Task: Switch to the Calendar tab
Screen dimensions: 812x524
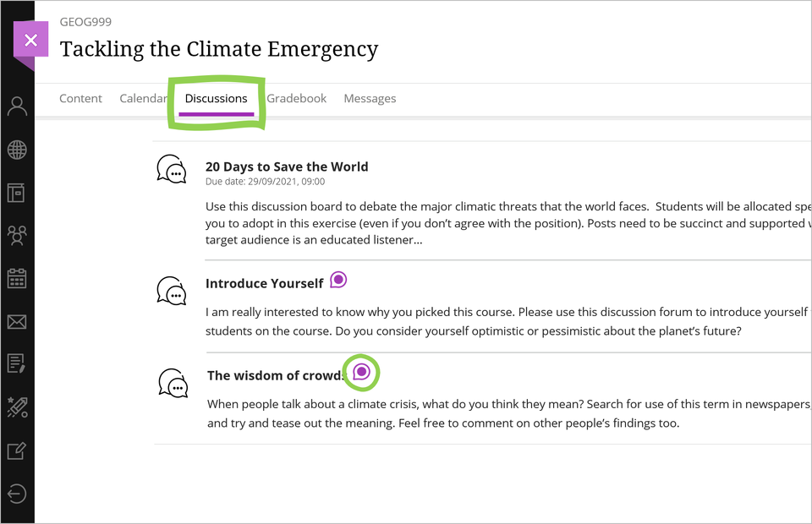Action: [143, 98]
